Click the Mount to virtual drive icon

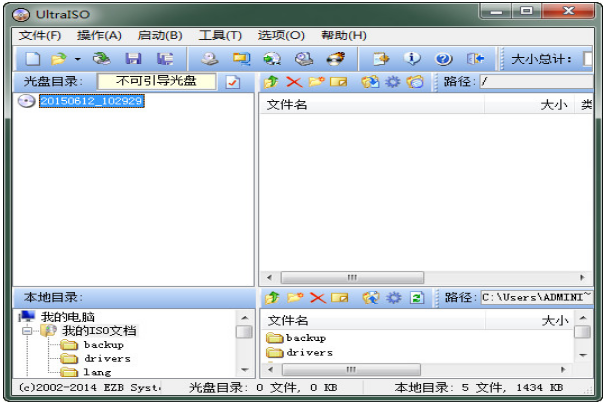point(304,59)
